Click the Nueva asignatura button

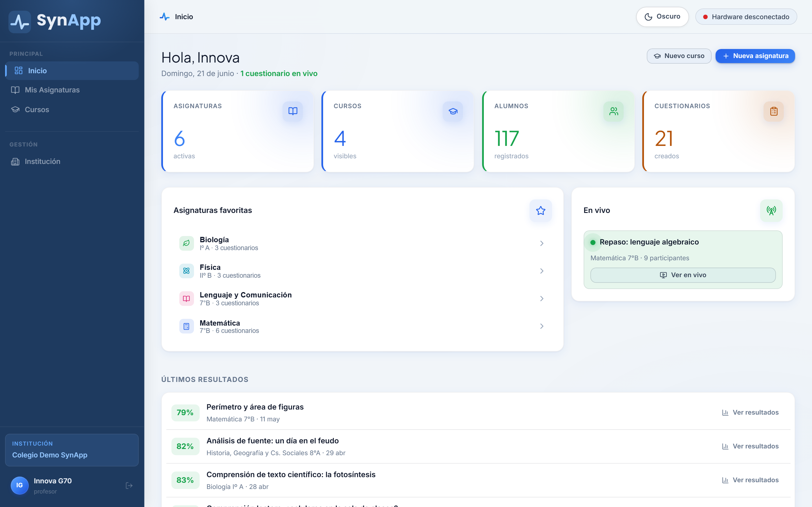(x=755, y=56)
